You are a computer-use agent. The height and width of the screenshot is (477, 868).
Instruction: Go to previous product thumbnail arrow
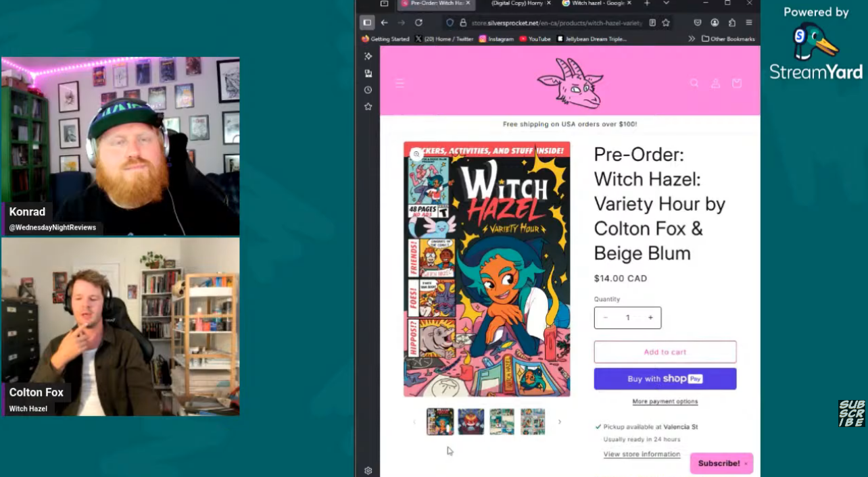point(414,422)
